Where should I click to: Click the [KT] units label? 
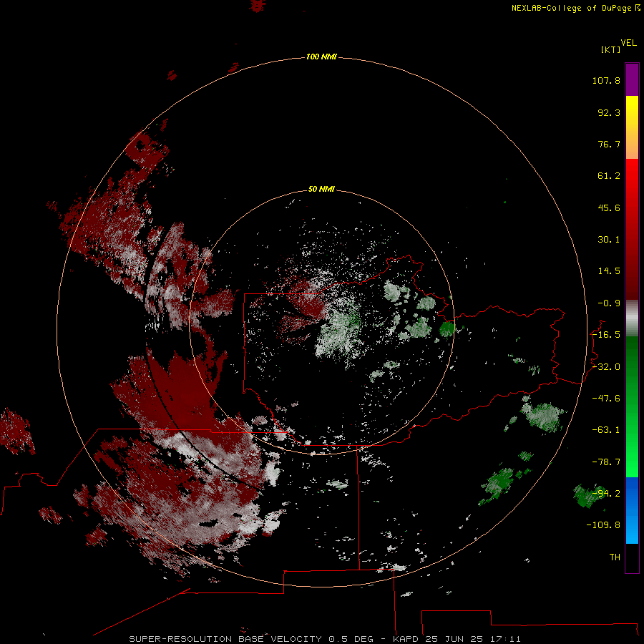click(x=611, y=49)
